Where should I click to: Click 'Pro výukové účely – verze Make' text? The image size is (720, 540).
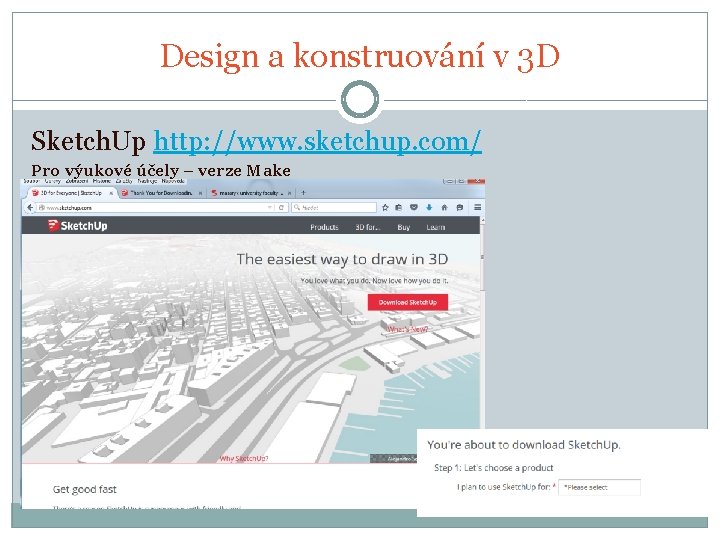click(x=161, y=171)
